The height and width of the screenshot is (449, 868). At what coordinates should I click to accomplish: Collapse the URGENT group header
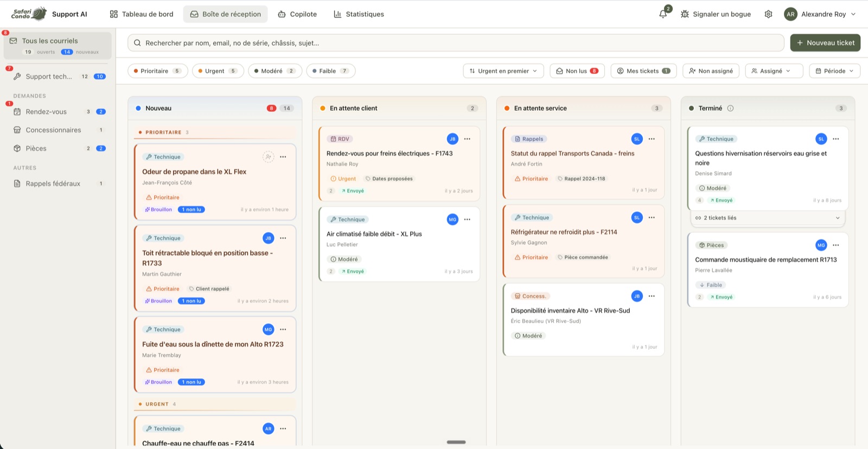point(215,404)
